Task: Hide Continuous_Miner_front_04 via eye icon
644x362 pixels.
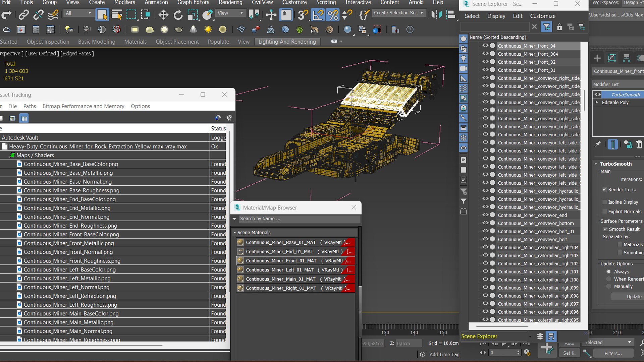Action: pyautogui.click(x=485, y=46)
